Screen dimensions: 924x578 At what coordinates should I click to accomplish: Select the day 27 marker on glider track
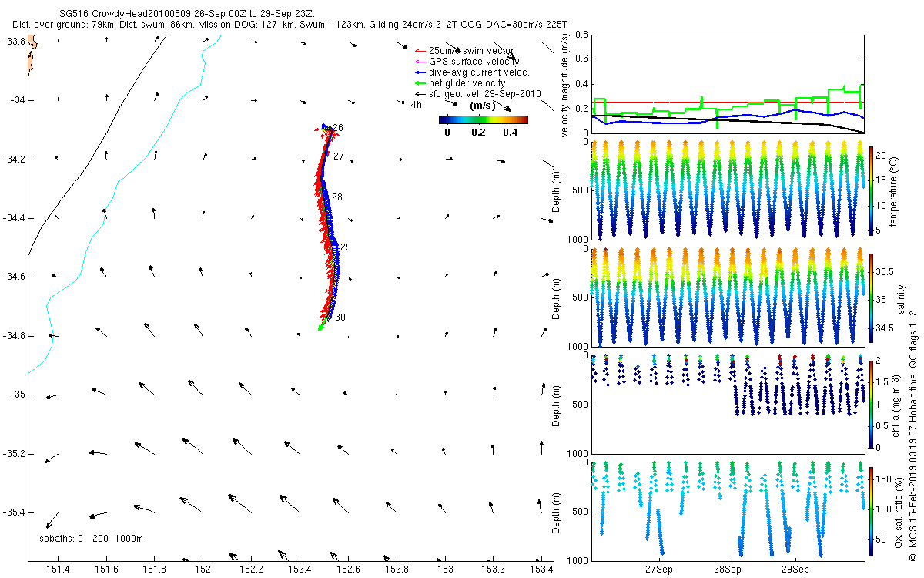338,156
